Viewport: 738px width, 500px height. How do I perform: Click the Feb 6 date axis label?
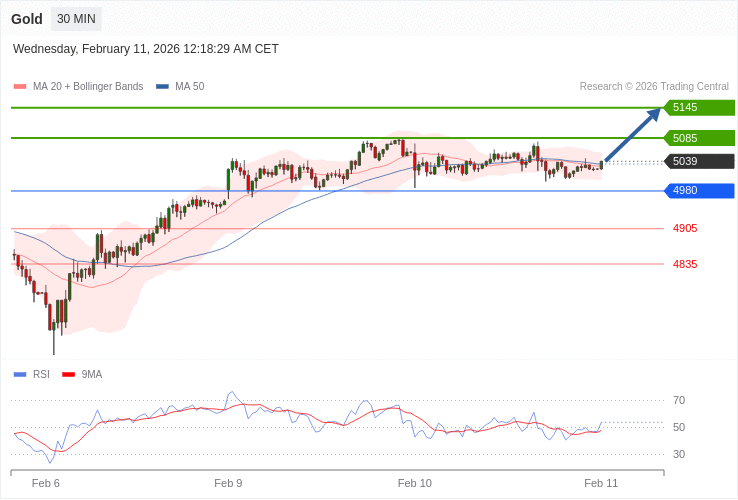pyautogui.click(x=46, y=483)
